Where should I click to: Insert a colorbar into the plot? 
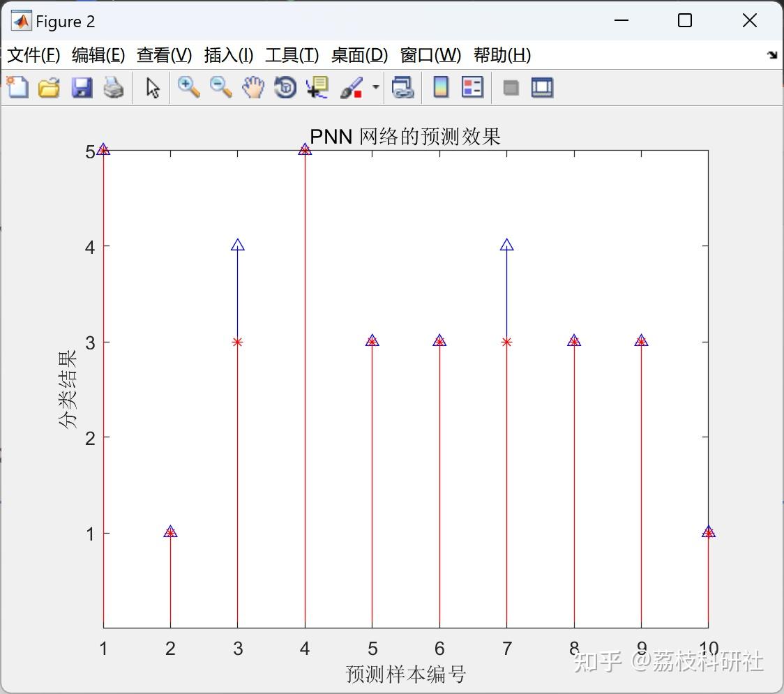439,87
